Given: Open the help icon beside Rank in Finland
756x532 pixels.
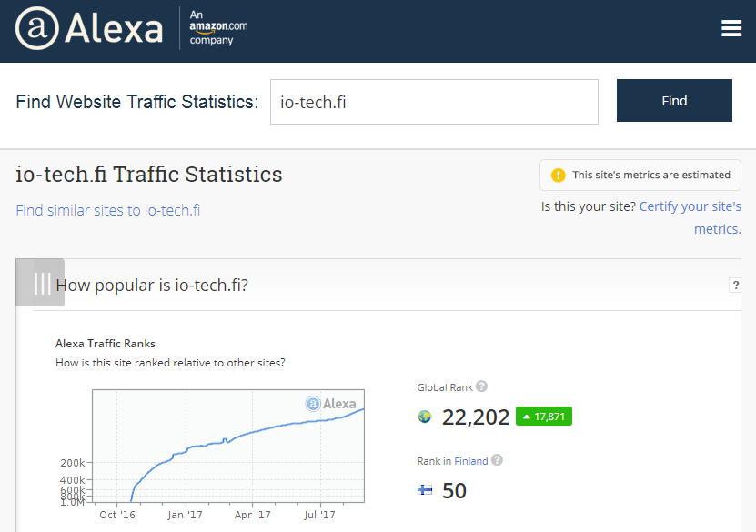Looking at the screenshot, I should (497, 460).
